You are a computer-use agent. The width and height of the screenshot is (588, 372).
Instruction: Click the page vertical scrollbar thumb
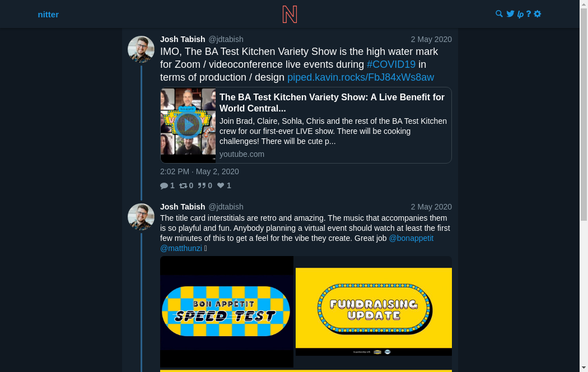pos(584,112)
